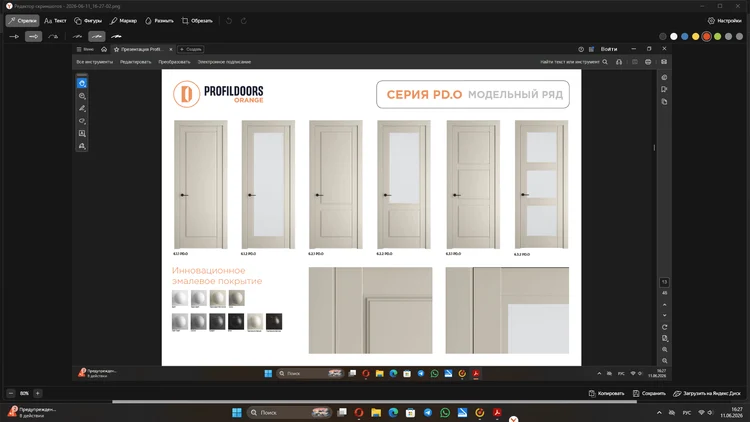This screenshot has height=422, width=750.
Task: Choose the thickest line thickness
Action: tap(116, 36)
